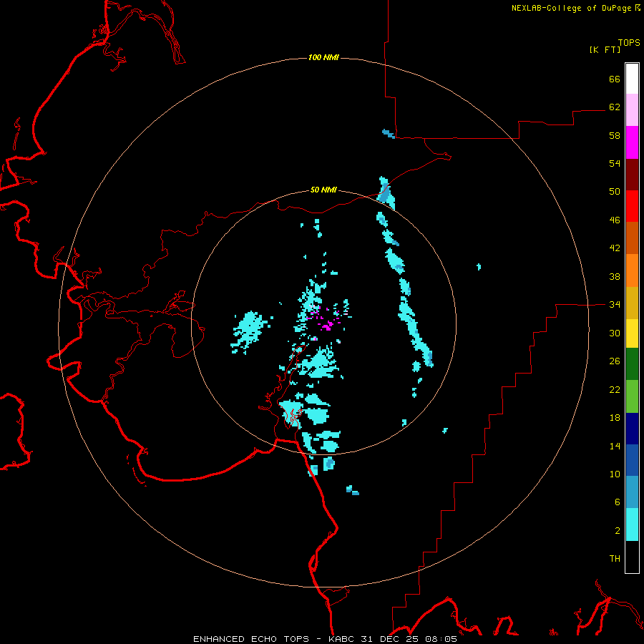
Task: Click the white swatch atop the legend
Action: pos(632,79)
